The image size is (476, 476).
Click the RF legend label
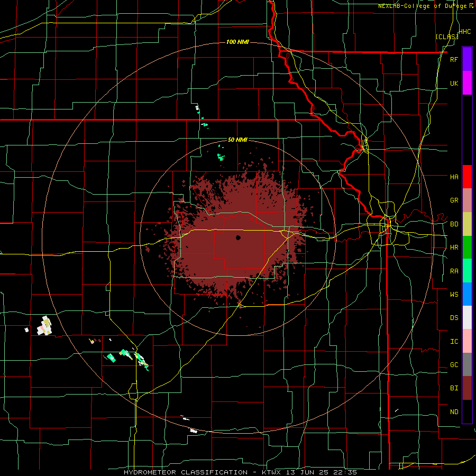(454, 59)
